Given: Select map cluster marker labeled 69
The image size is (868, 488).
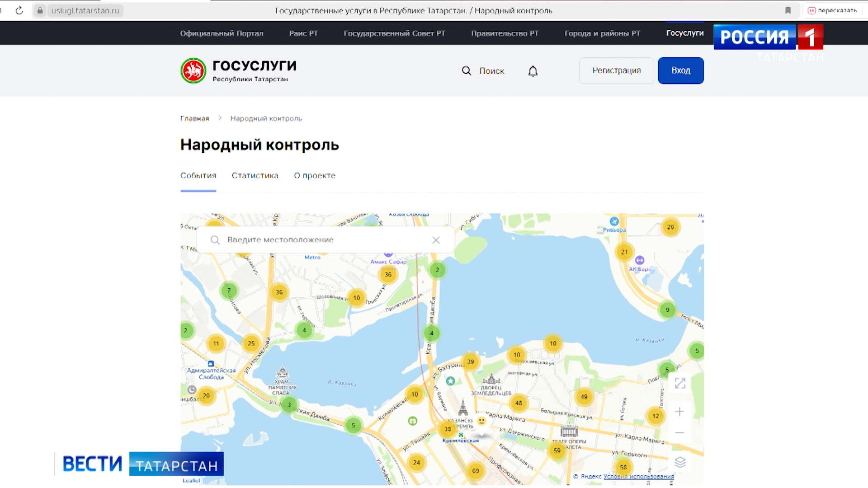Looking at the screenshot, I should point(476,471).
